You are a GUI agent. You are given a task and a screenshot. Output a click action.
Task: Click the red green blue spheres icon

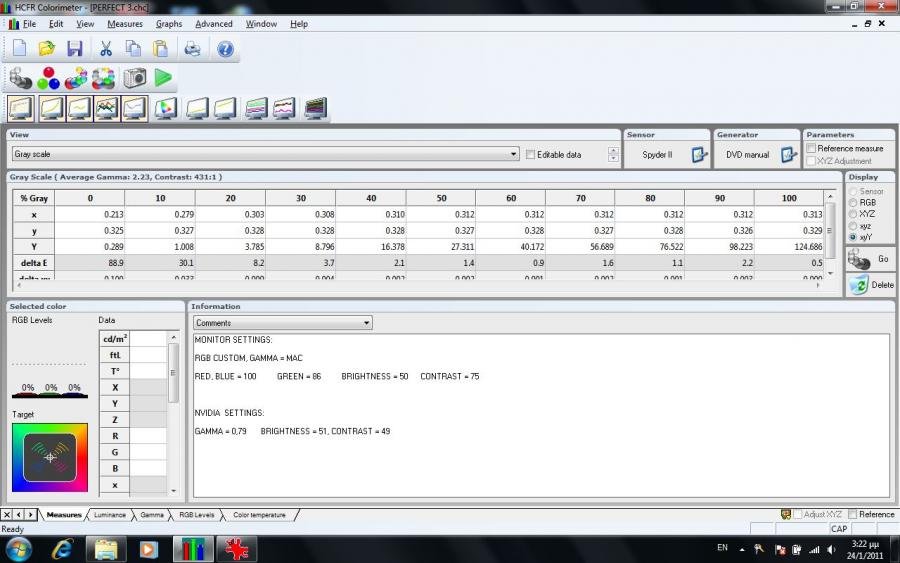(48, 78)
